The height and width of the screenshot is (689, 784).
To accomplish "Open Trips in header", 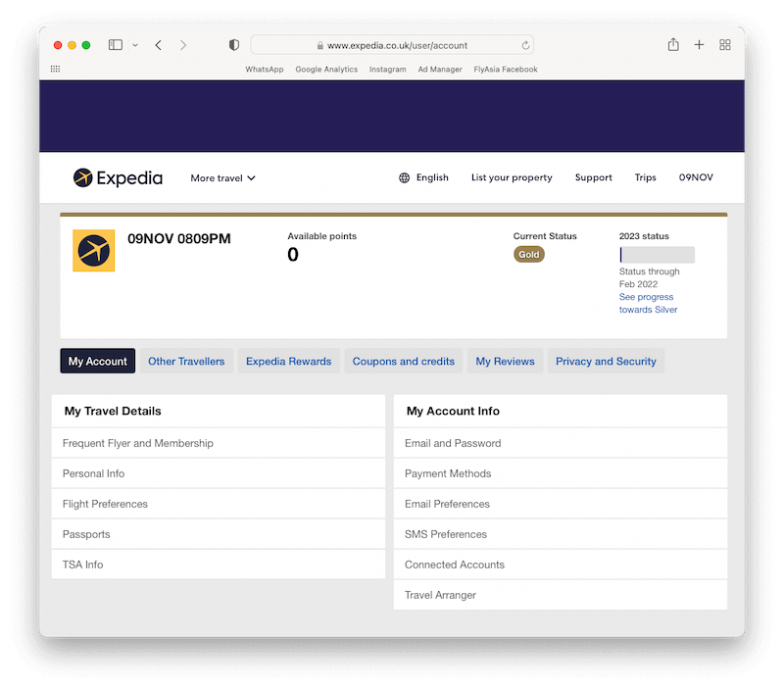I will (x=645, y=177).
